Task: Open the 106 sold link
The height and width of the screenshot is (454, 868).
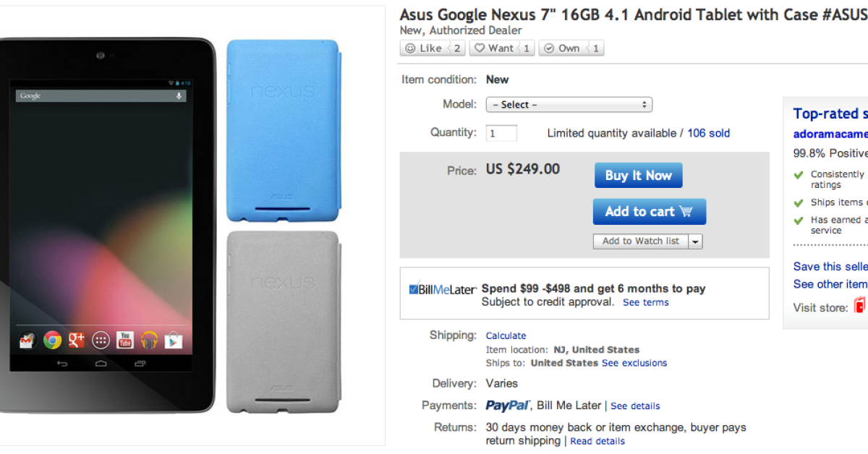Action: pyautogui.click(x=708, y=133)
